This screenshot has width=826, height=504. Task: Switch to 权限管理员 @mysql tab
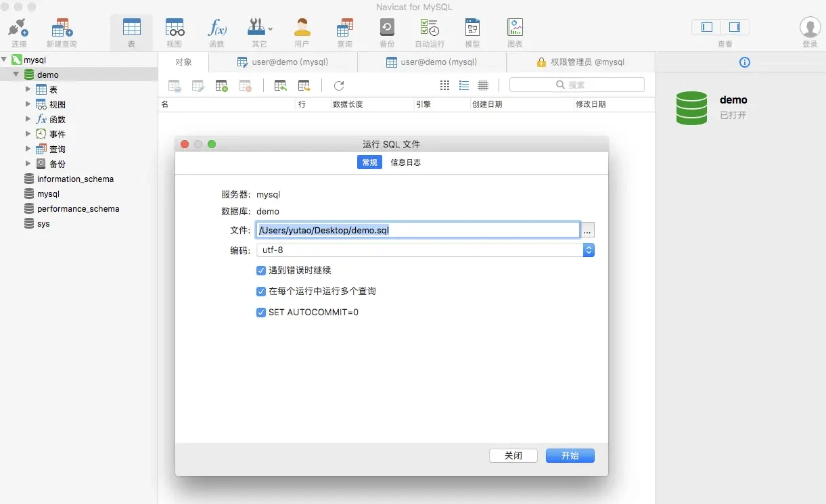point(580,62)
